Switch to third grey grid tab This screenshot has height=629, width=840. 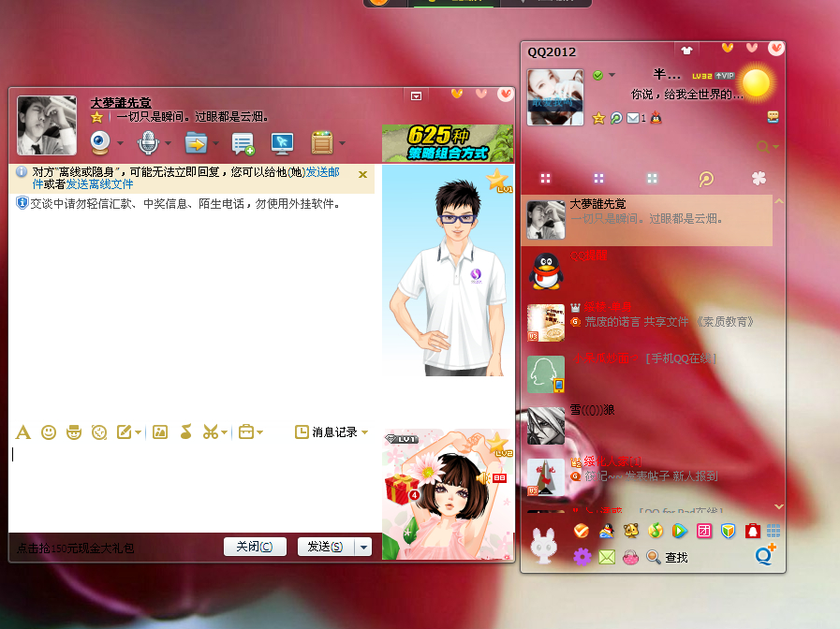point(652,178)
